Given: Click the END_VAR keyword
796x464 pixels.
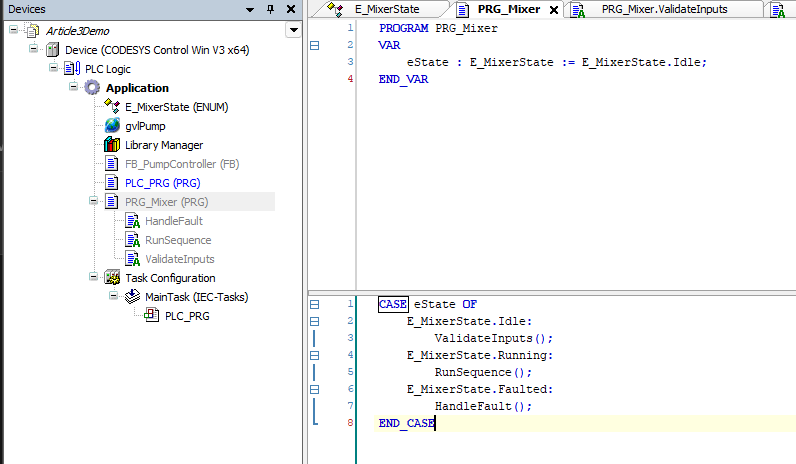Looking at the screenshot, I should tap(404, 79).
